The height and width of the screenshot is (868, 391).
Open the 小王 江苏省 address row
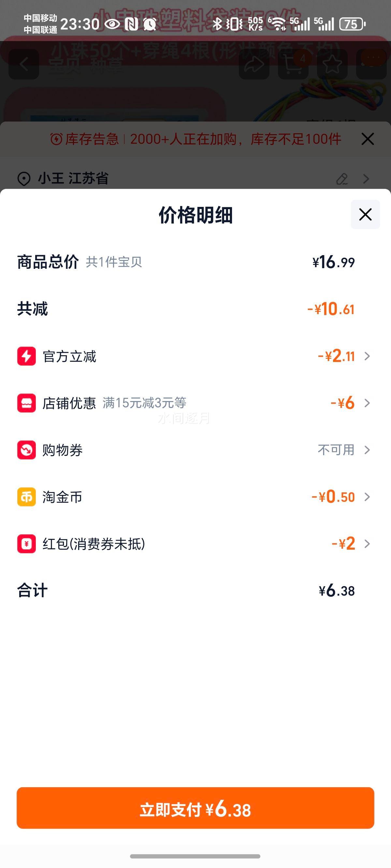click(73, 179)
